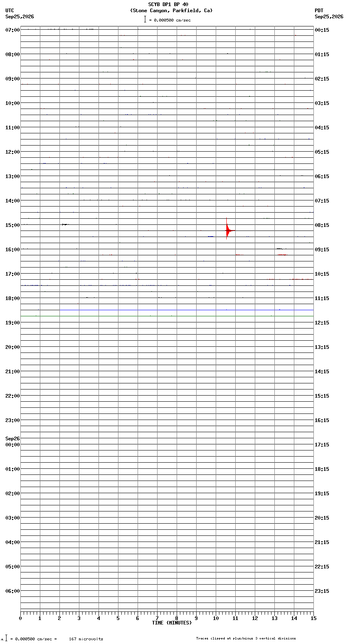Click the Sep26 date change label
This screenshot has width=346, height=644.
click(x=13, y=439)
